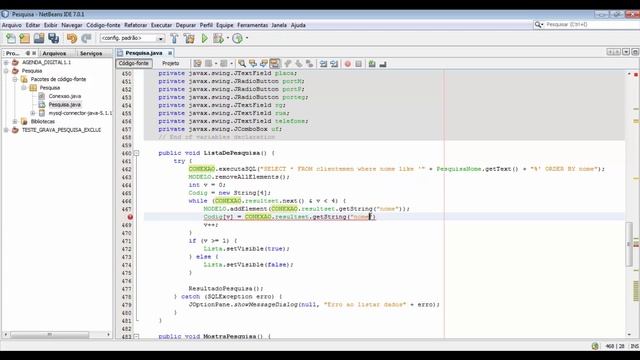Find selection using magnifier icon
640x360 pixels.
pyautogui.click(x=242, y=64)
